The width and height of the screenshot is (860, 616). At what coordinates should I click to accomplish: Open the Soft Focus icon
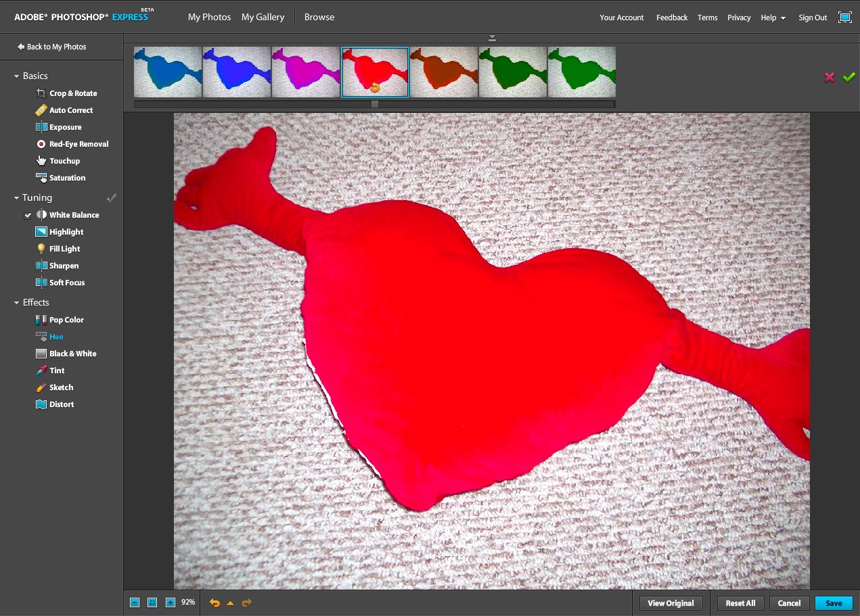41,283
